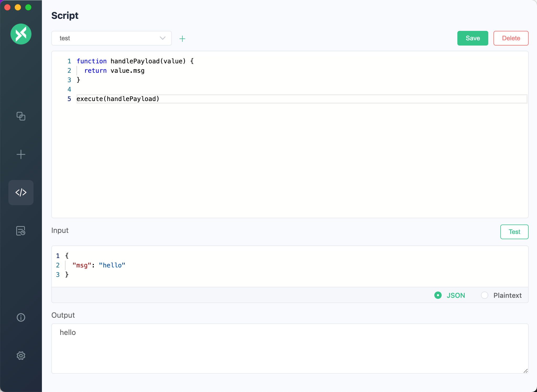
Task: Click the MQTTX logo icon
Action: tap(21, 34)
